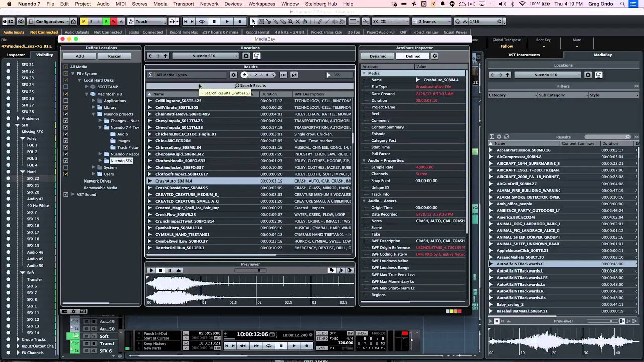Select the Object Selection arrow tool in toolbar
The image size is (644, 362).
(253, 22)
